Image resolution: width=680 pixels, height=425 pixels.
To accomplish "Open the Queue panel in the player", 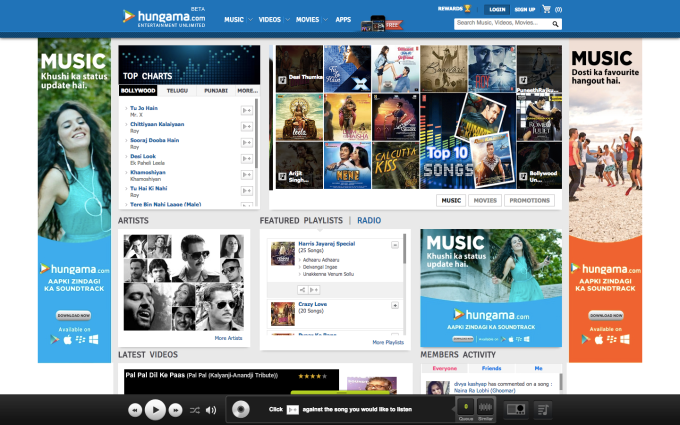I will click(466, 409).
